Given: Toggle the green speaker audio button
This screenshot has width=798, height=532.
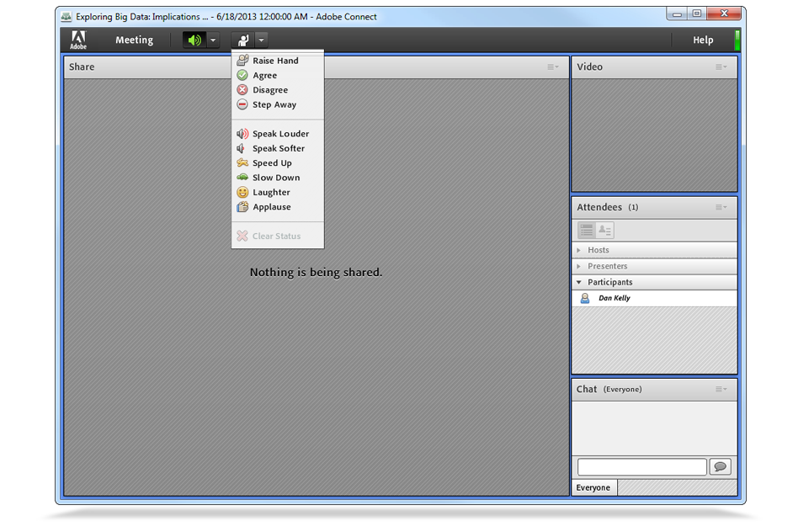Looking at the screenshot, I should [194, 40].
